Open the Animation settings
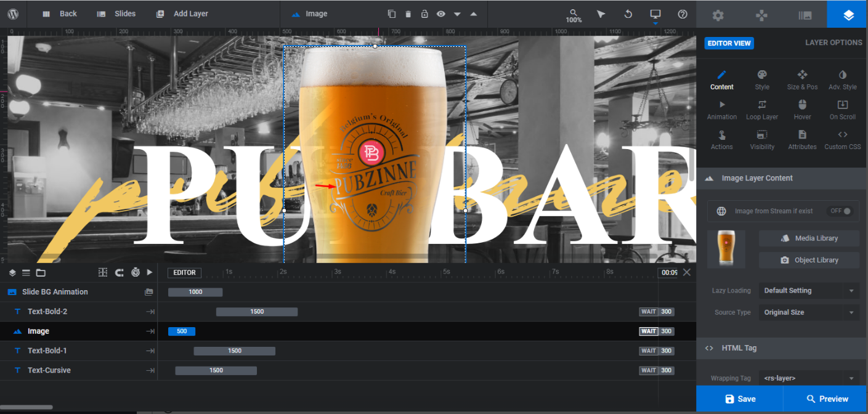868x414 pixels. click(x=721, y=110)
